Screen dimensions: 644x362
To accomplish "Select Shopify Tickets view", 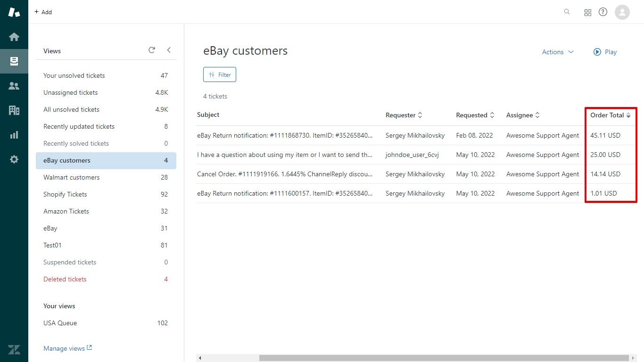I will click(106, 194).
